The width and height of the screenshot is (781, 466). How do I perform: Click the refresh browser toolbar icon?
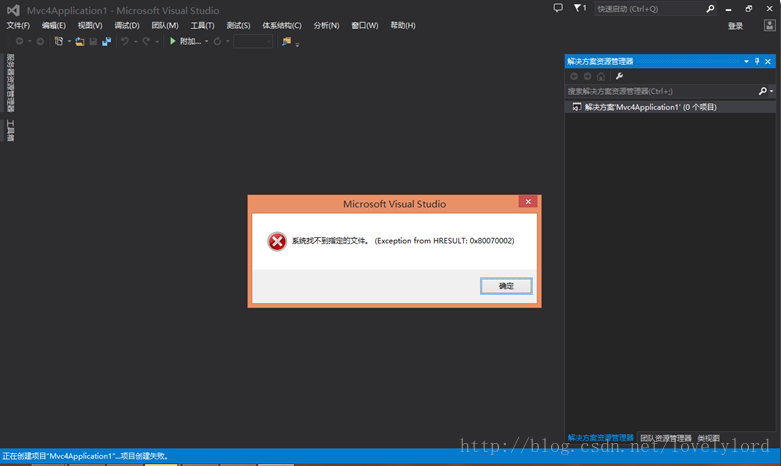coord(218,41)
